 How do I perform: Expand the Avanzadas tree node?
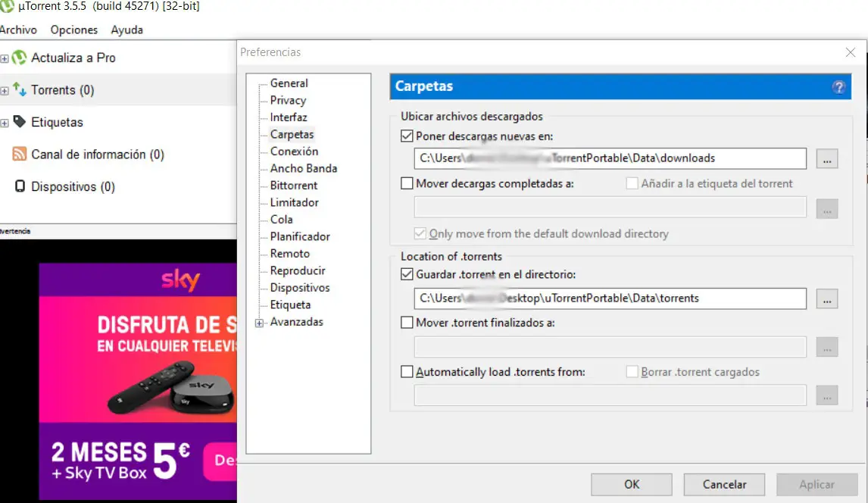259,323
